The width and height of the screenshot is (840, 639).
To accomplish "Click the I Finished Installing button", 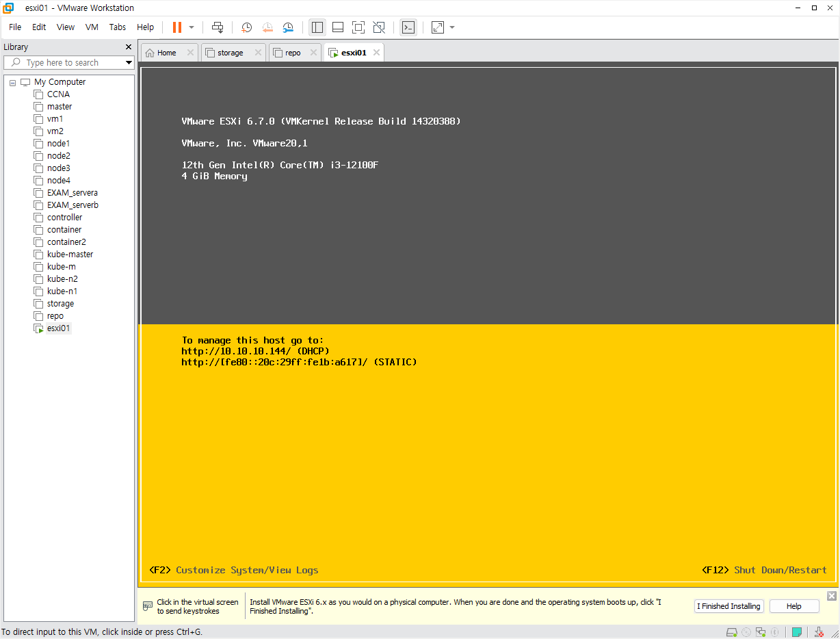I will tap(729, 606).
